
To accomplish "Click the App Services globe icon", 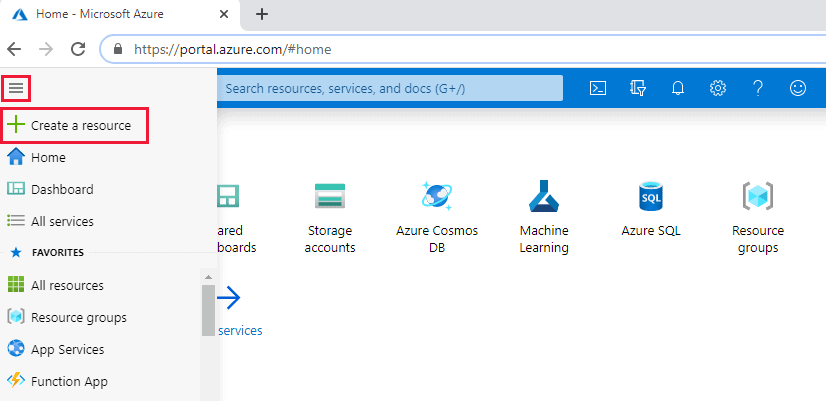I will coord(16,349).
